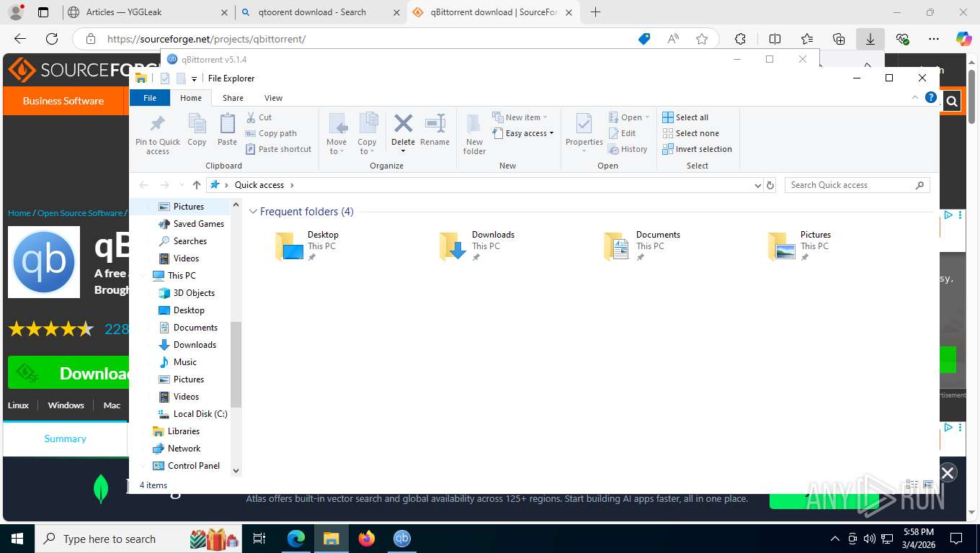Viewport: 980px width, 553px height.
Task: Click Select none
Action: [x=690, y=133]
